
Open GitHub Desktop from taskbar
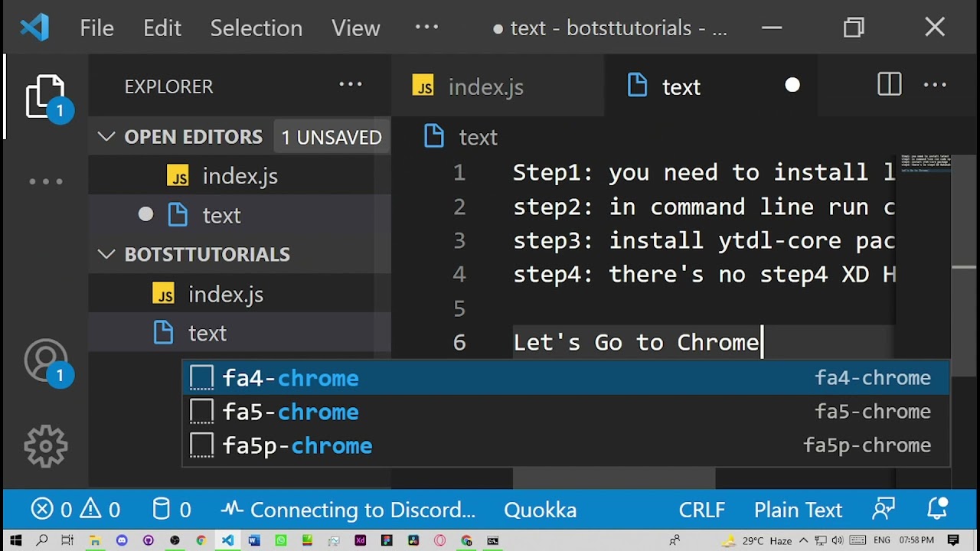[x=148, y=540]
